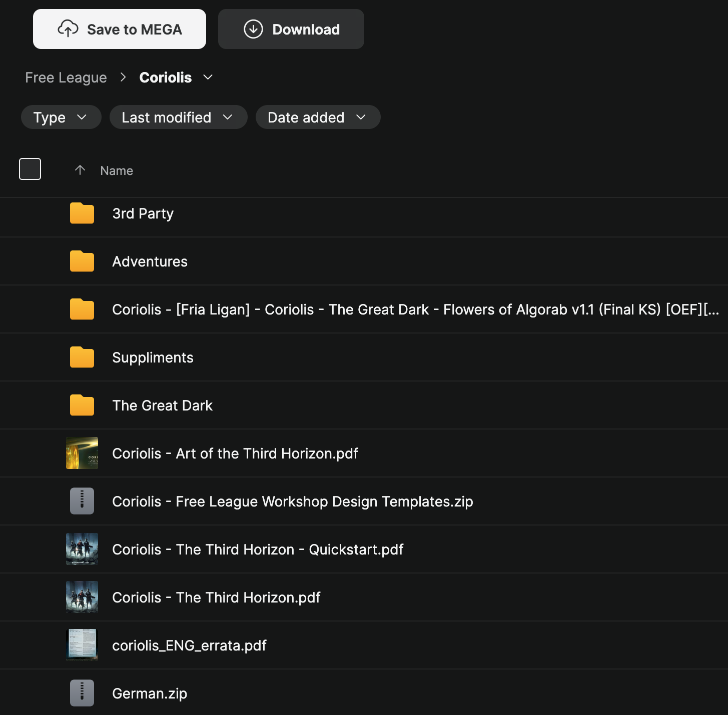Tick the select-all checkbox

coord(30,169)
